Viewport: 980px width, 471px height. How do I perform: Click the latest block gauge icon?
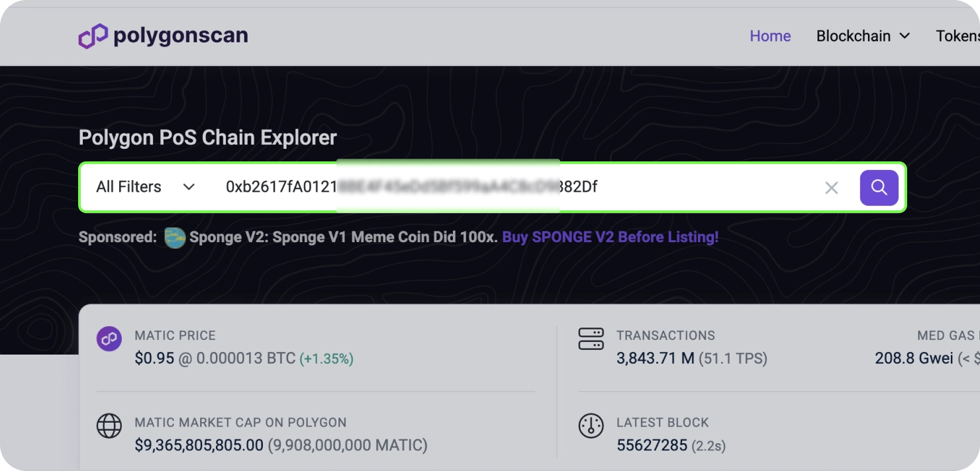tap(591, 426)
